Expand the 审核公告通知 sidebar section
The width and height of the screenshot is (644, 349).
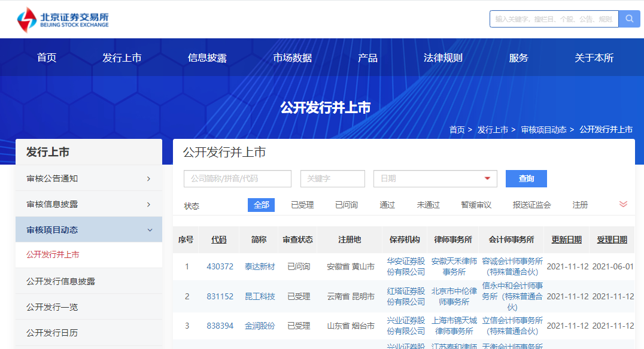click(x=89, y=178)
